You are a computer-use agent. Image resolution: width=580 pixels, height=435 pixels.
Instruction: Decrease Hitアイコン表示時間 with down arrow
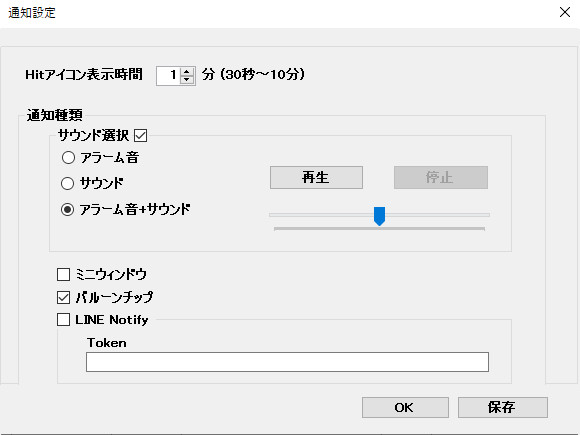pyautogui.click(x=187, y=80)
